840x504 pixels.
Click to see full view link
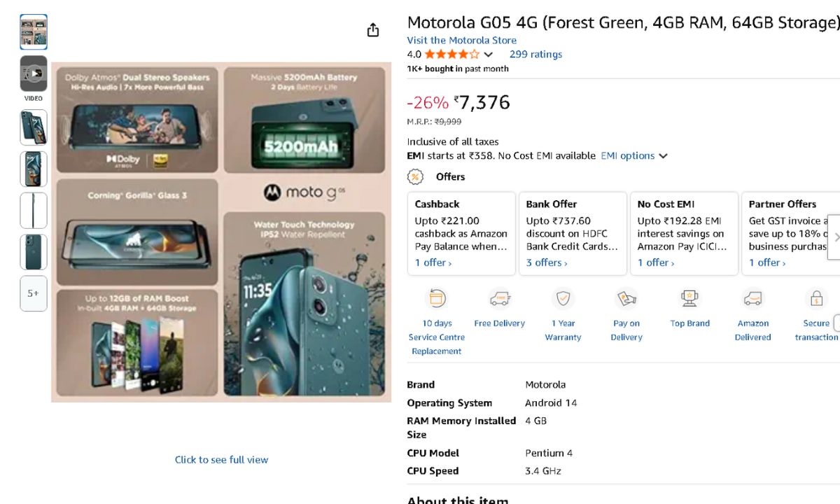[221, 460]
